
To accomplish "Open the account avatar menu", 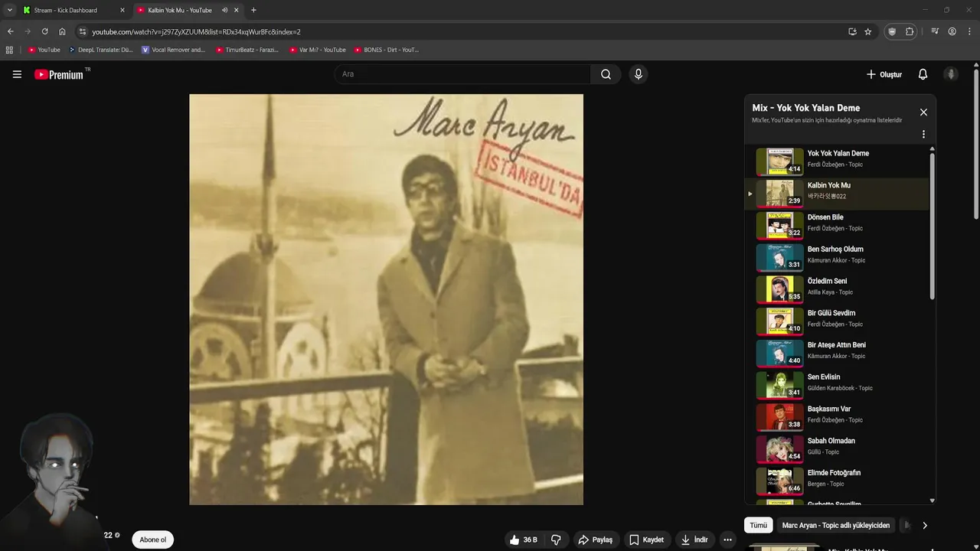I will tap(951, 74).
